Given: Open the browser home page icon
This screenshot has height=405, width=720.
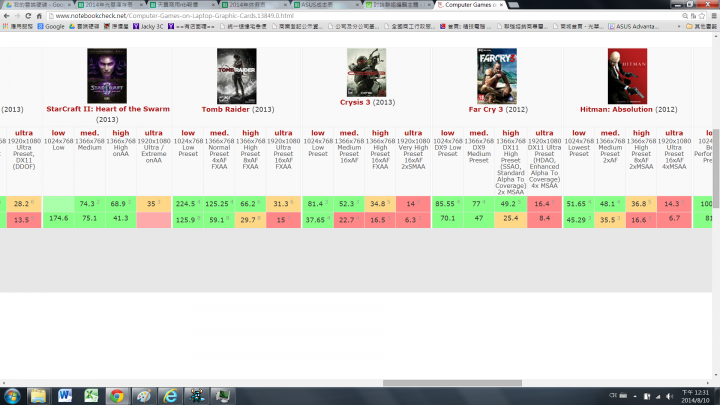Looking at the screenshot, I should (x=39, y=16).
